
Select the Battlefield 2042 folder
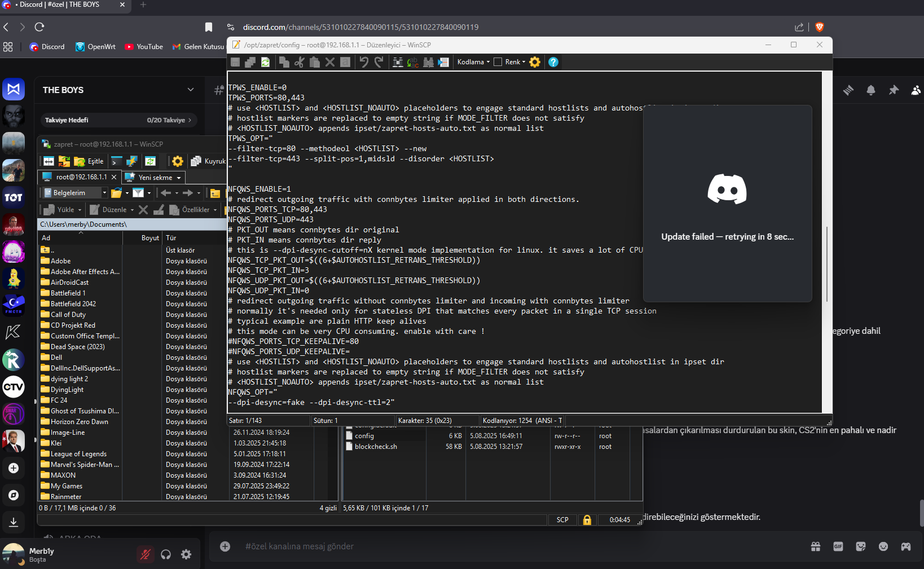[x=68, y=304]
